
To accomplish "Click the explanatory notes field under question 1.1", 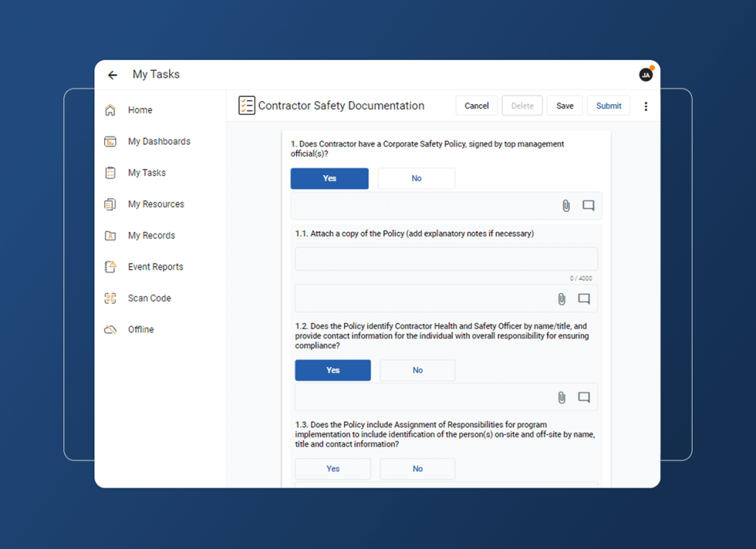I will point(446,258).
